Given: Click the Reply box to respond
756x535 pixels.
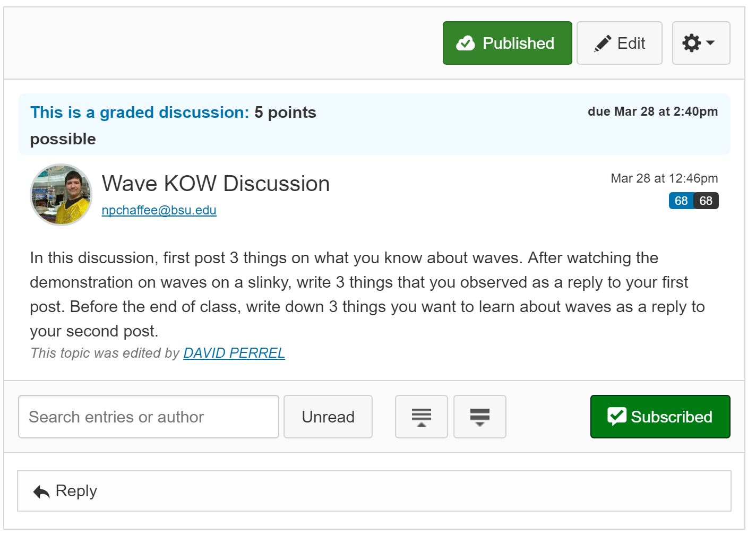Looking at the screenshot, I should pyautogui.click(x=374, y=491).
